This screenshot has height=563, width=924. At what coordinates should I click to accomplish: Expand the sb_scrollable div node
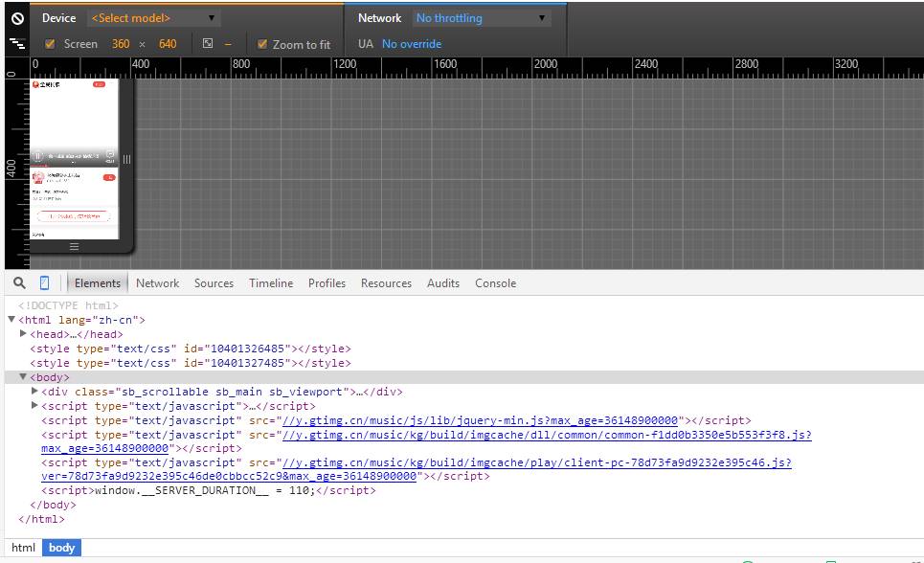(x=34, y=391)
